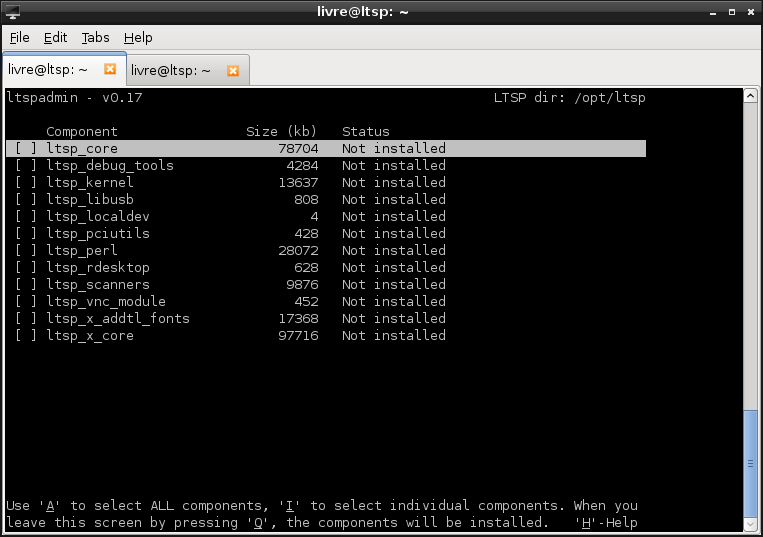Image resolution: width=763 pixels, height=537 pixels.
Task: Select the ltsp_core component name
Action: [x=82, y=148]
